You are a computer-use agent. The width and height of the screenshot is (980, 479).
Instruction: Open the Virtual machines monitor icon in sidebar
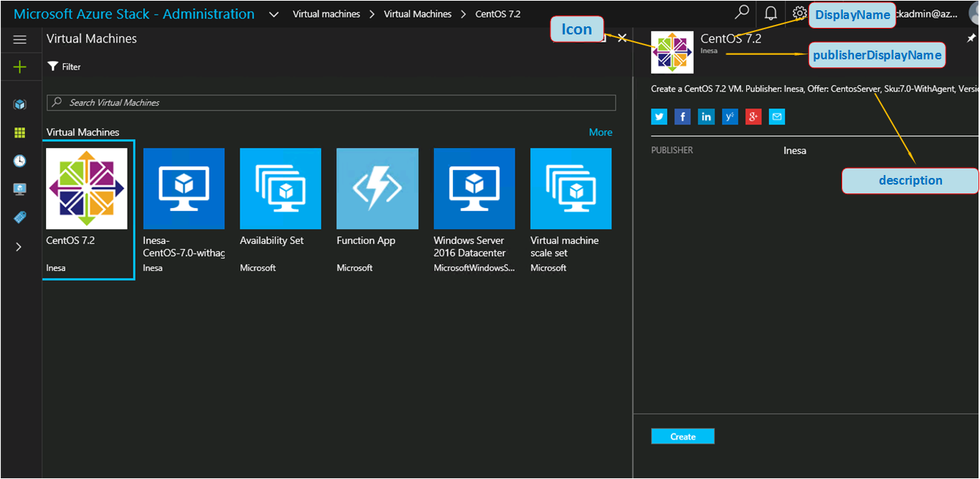click(x=20, y=190)
